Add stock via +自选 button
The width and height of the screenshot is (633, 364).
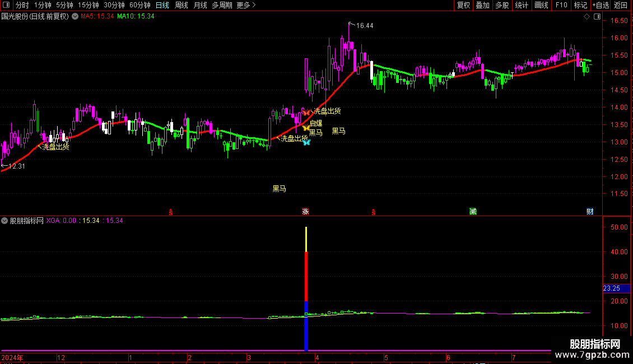tap(601, 5)
